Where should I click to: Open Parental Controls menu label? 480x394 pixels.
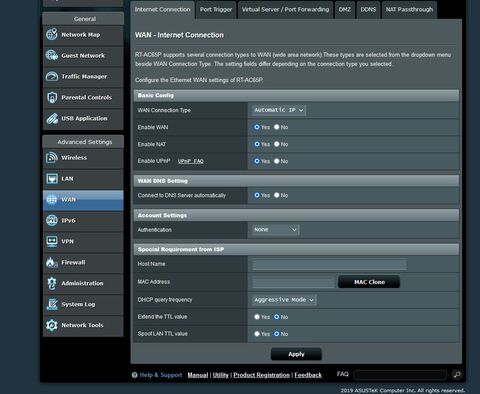tap(86, 98)
